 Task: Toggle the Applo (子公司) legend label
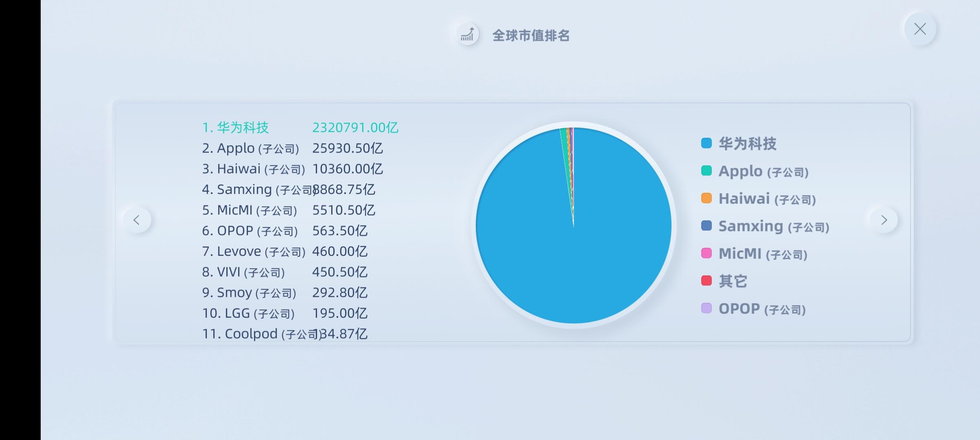(x=763, y=171)
